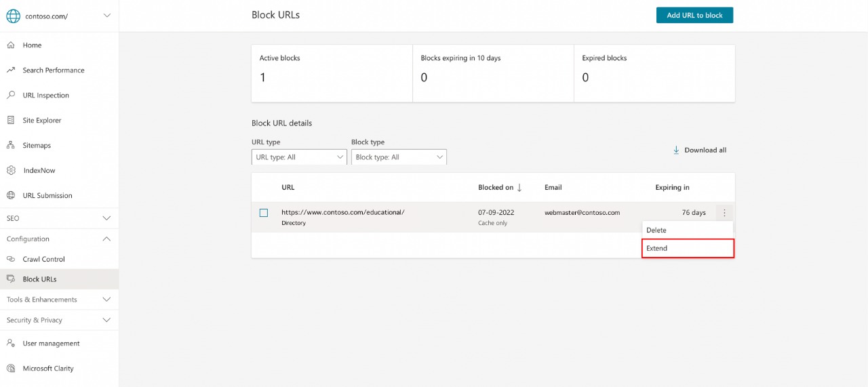Choose Extend from the context menu
Viewport: 868px width, 387px height.
pyautogui.click(x=688, y=249)
